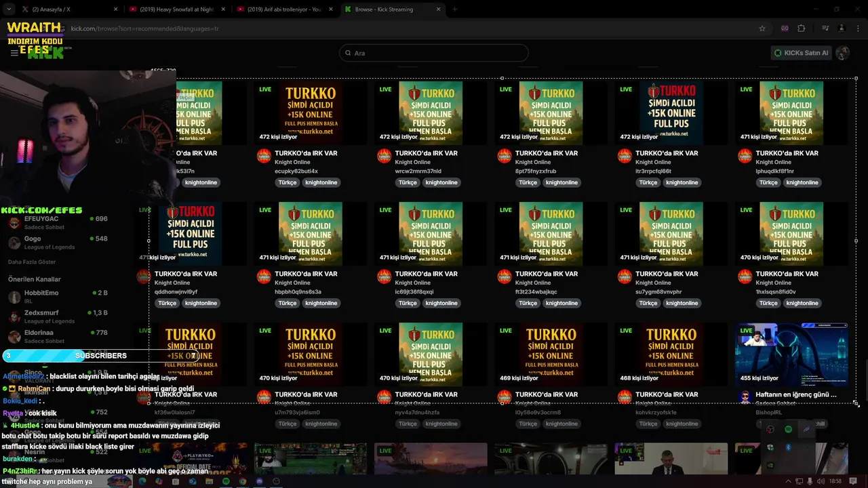Bookmark this page with the star icon

[762, 28]
